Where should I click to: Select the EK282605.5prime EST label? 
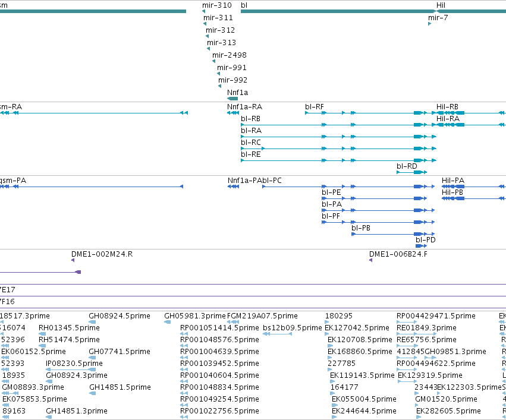point(448,411)
